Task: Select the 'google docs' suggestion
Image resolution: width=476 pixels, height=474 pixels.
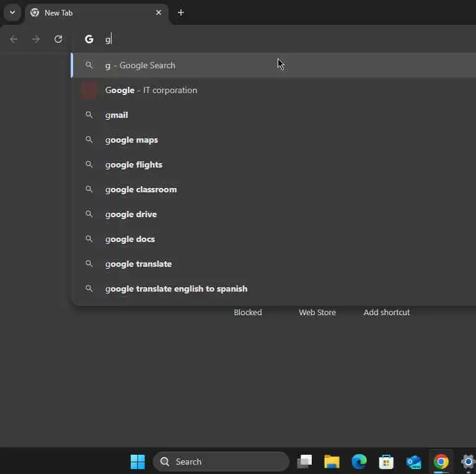Action: (273, 239)
